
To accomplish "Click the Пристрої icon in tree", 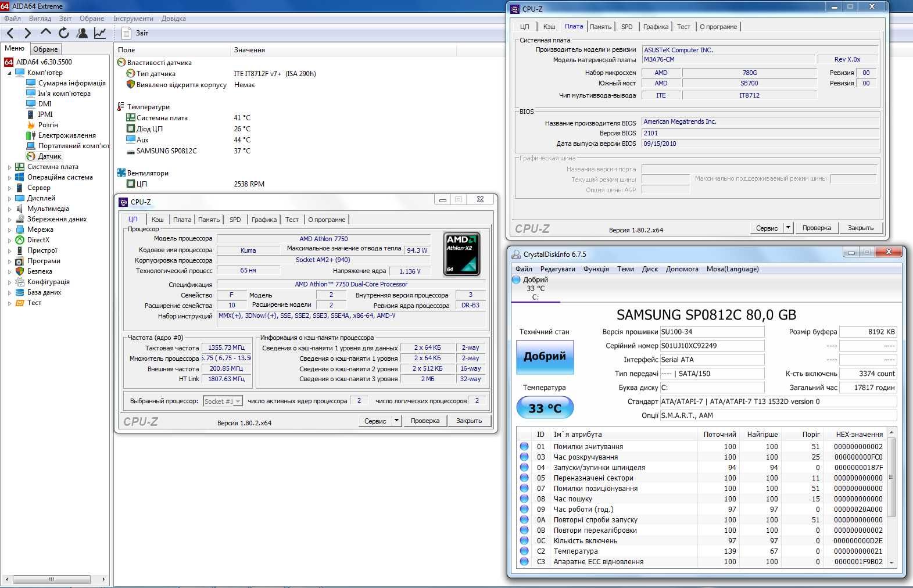I will coord(19,250).
